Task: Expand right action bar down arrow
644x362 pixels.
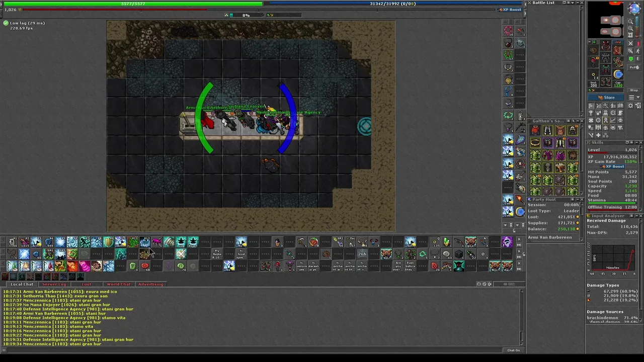Action: pos(505,225)
